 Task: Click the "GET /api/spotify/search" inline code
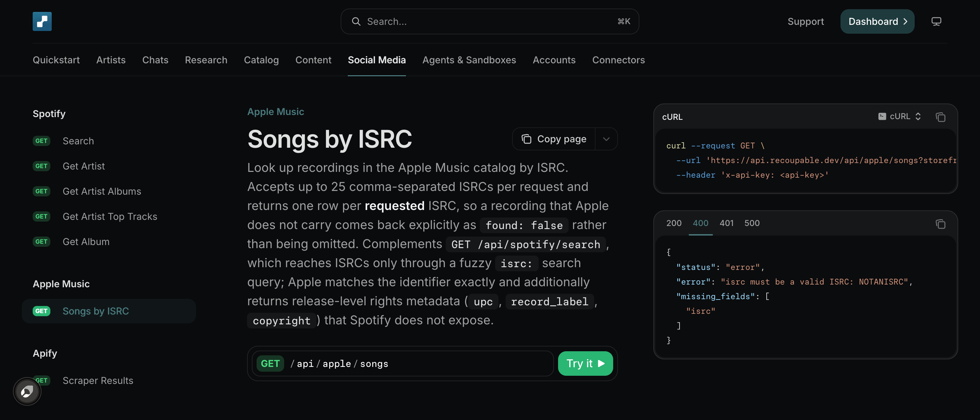(525, 244)
